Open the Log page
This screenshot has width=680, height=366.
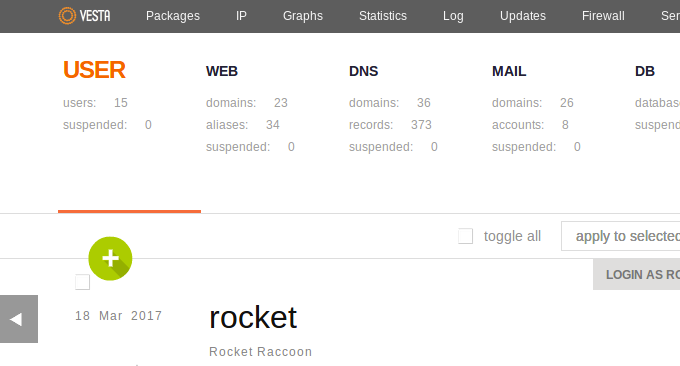[x=453, y=16]
